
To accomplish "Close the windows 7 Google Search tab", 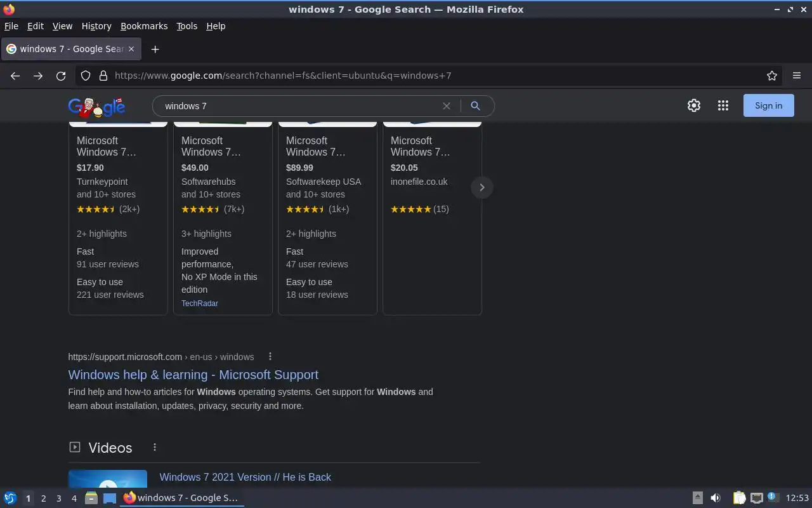I will [131, 49].
